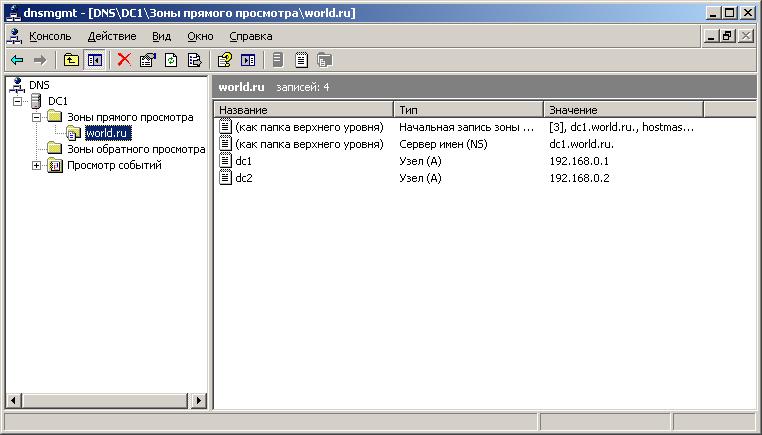Refresh the view with green arrows icon
The width and height of the screenshot is (762, 435).
pos(171,60)
